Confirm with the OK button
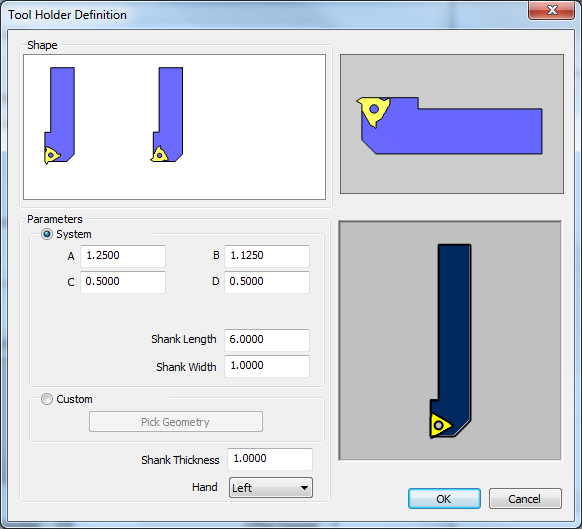 444,499
